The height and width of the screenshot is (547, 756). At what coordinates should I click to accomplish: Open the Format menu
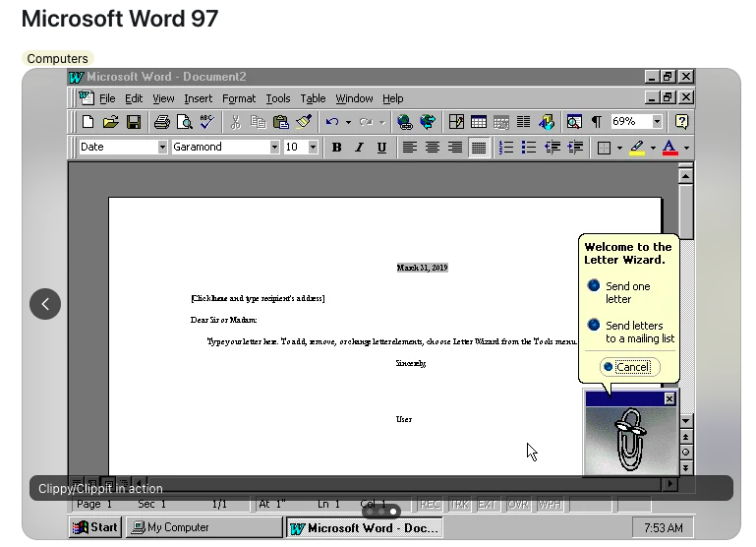(x=238, y=98)
